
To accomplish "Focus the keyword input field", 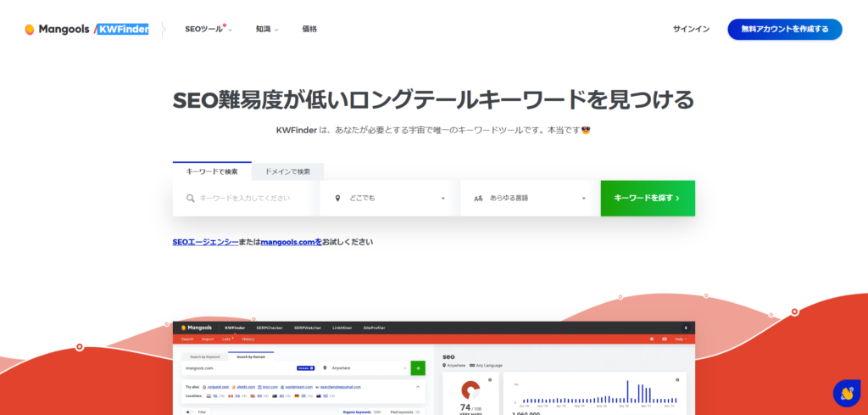I will [246, 199].
